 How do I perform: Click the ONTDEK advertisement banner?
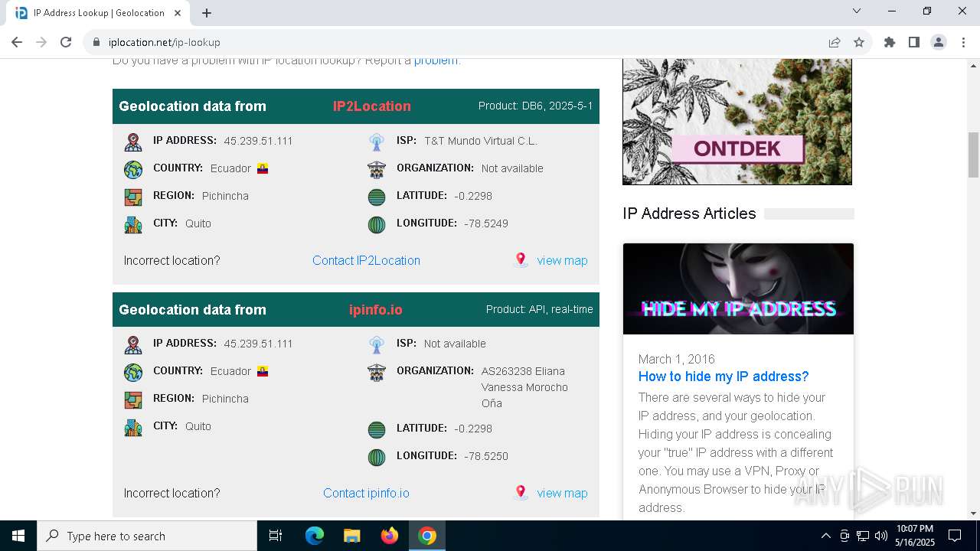[737, 122]
